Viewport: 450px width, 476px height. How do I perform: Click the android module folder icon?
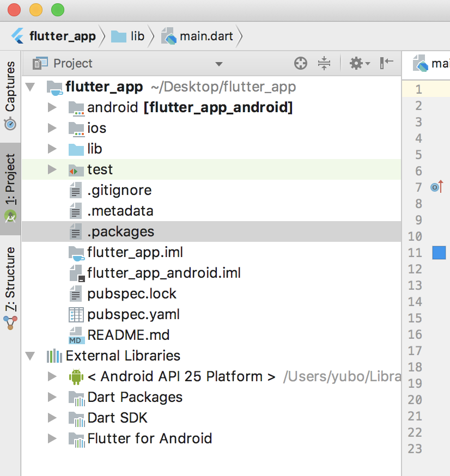pyautogui.click(x=76, y=108)
